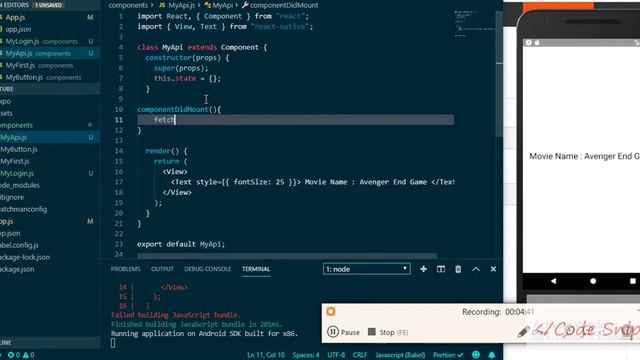The width and height of the screenshot is (640, 360).
Task: Split the terminal panel
Action: click(x=441, y=269)
